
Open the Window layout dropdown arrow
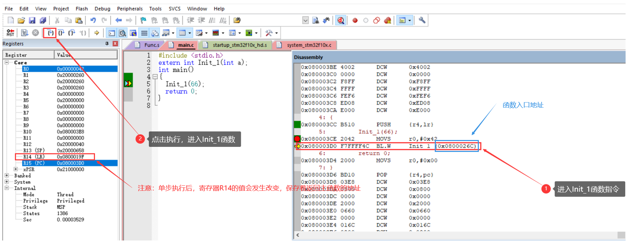tap(410, 20)
